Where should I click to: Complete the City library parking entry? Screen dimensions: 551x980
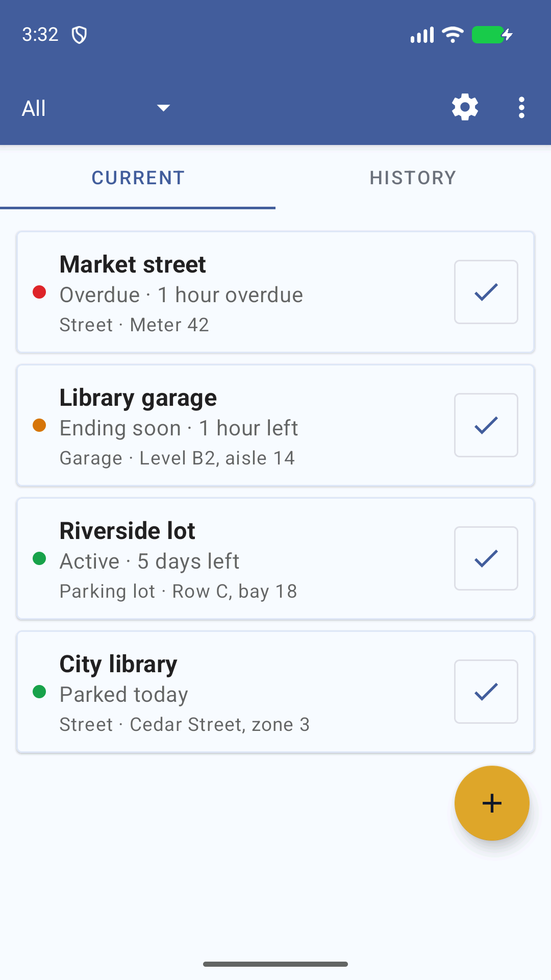pyautogui.click(x=486, y=692)
